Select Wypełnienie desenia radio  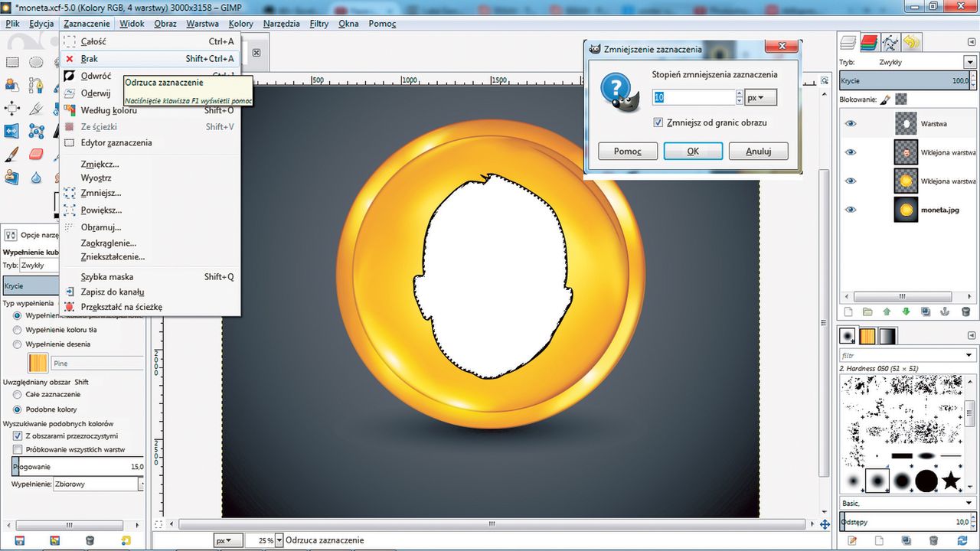point(18,344)
